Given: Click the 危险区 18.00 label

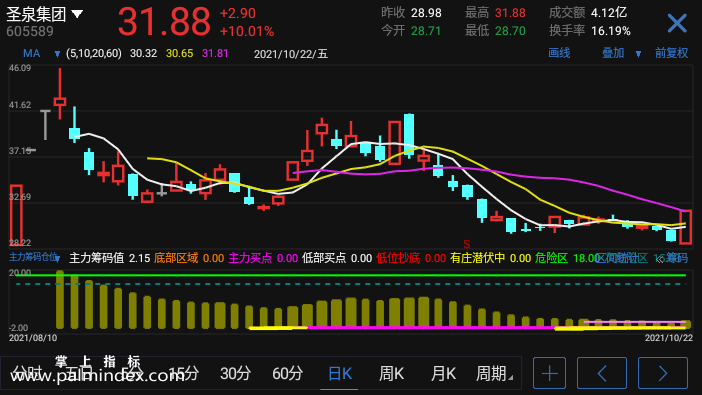Looking at the screenshot, I should tap(567, 258).
